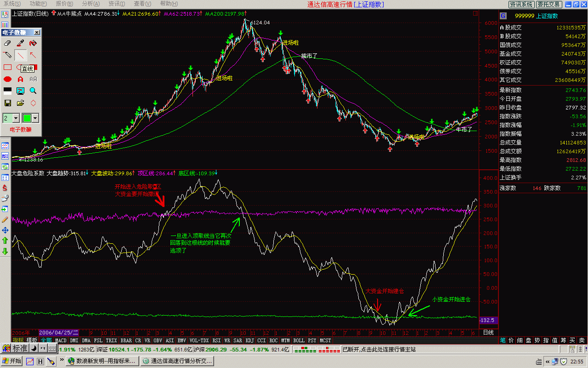Click the 笔 tab in right panel
588x368 pixels.
(x=503, y=340)
